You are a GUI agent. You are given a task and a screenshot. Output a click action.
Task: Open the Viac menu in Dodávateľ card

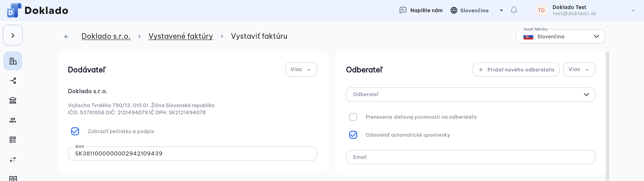(301, 69)
